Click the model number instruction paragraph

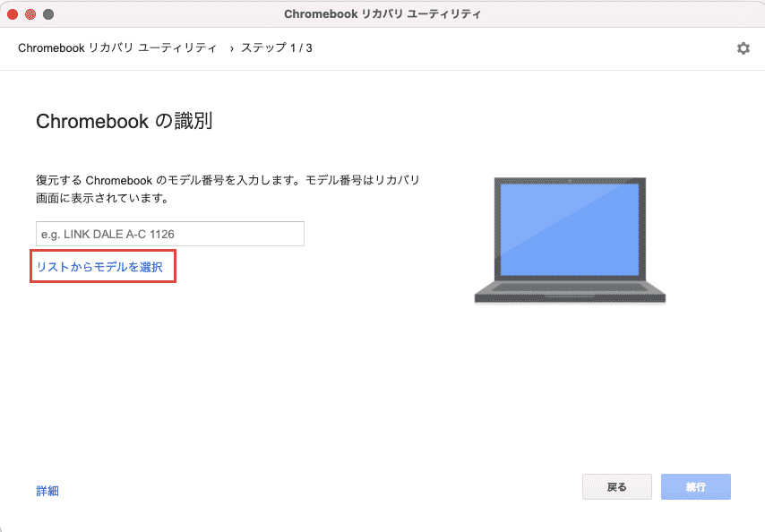(228, 189)
